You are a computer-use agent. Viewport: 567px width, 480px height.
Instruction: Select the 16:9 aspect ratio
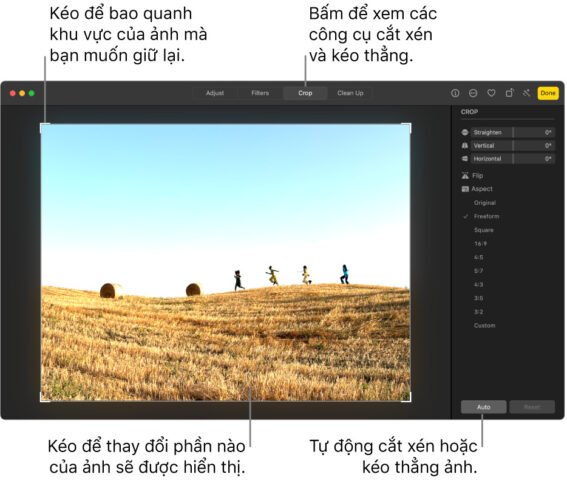481,244
